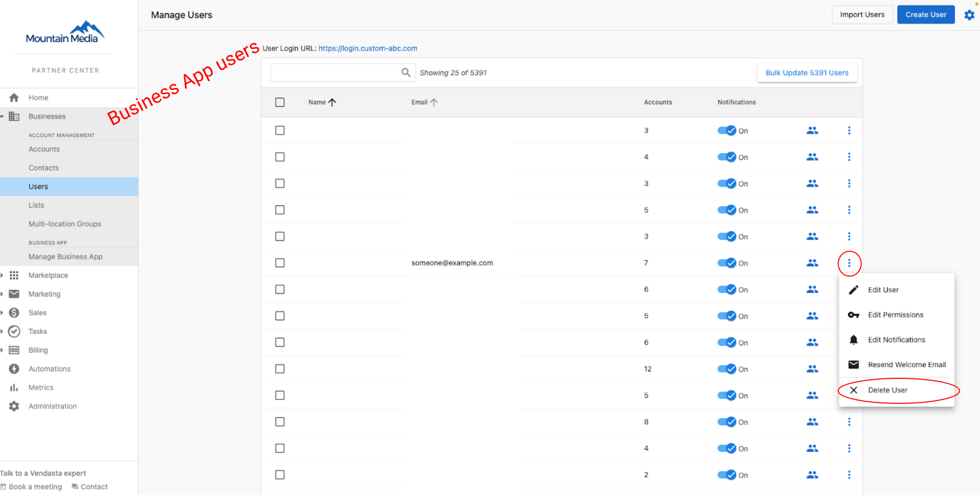This screenshot has width=980, height=496.
Task: Toggle notifications for someone@example.com
Action: tap(726, 263)
